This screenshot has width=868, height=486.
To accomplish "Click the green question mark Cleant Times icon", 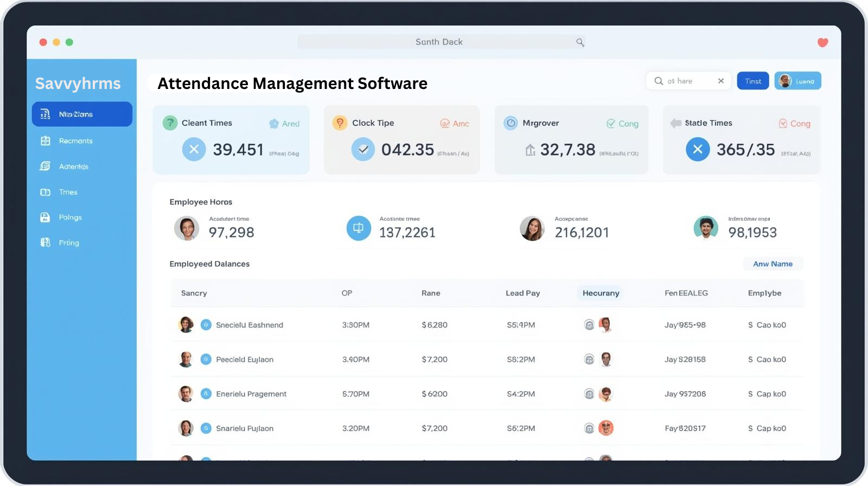I will 170,123.
